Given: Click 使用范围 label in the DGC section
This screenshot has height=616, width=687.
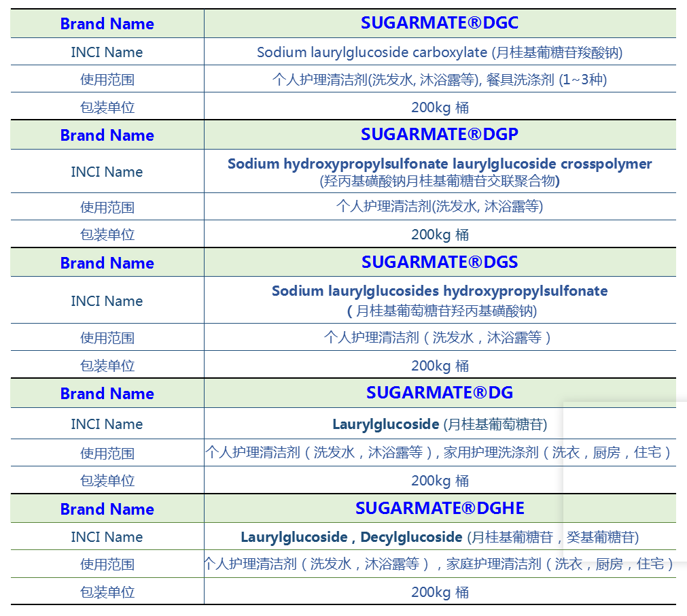Looking at the screenshot, I should [107, 80].
